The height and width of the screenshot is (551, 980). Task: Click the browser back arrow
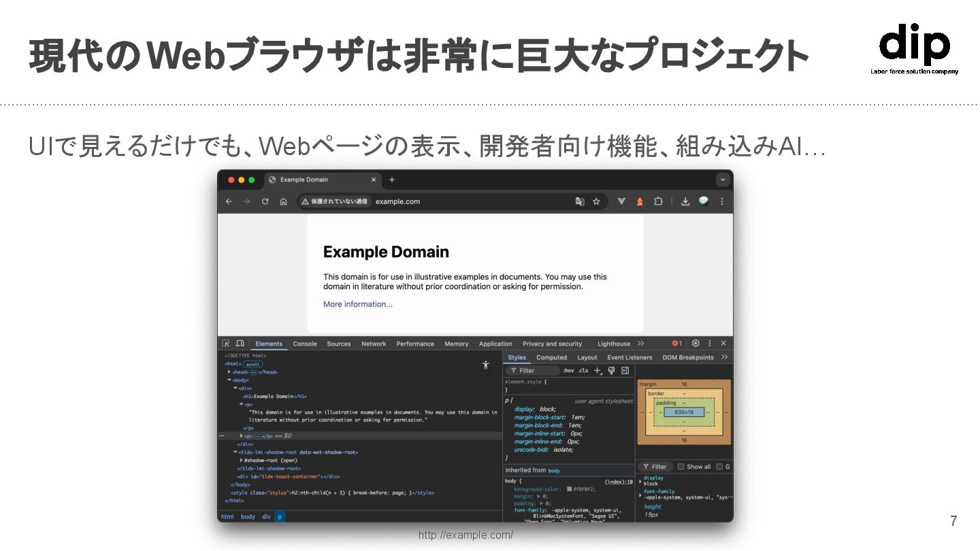coord(229,201)
